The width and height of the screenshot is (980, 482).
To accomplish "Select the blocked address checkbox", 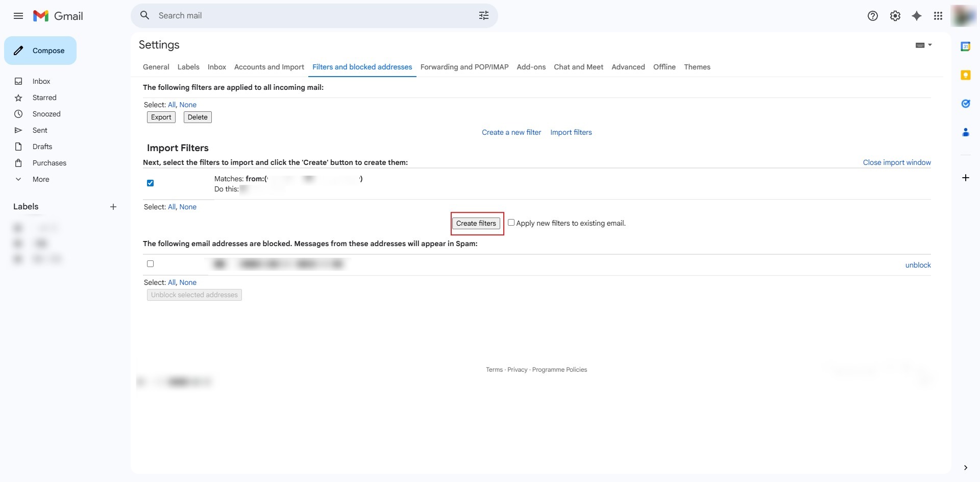I will [x=150, y=264].
